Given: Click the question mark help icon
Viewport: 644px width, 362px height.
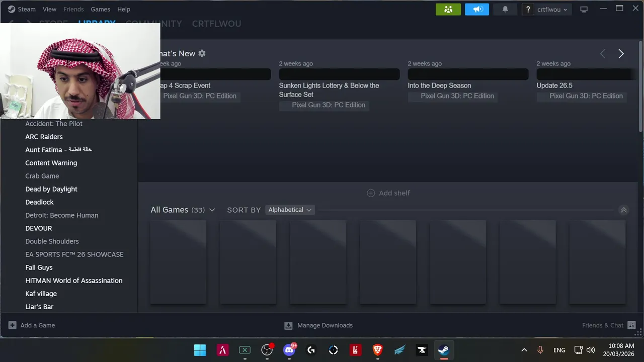Looking at the screenshot, I should [528, 10].
